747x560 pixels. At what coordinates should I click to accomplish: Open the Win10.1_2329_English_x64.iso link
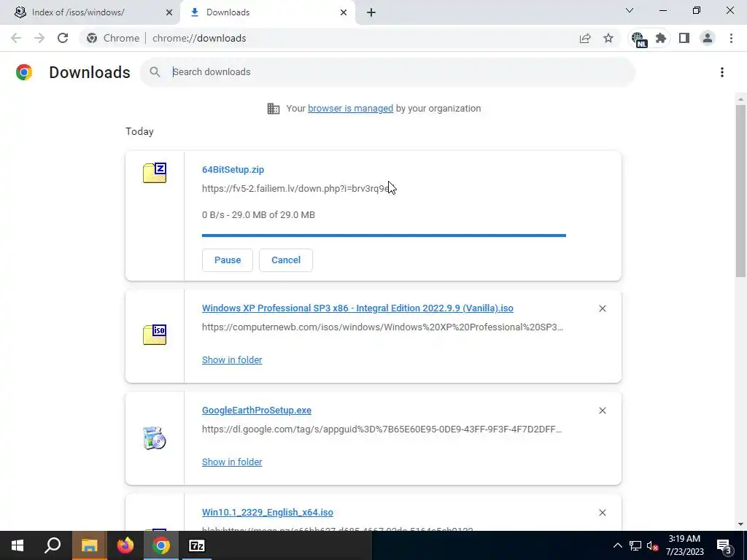click(x=268, y=513)
